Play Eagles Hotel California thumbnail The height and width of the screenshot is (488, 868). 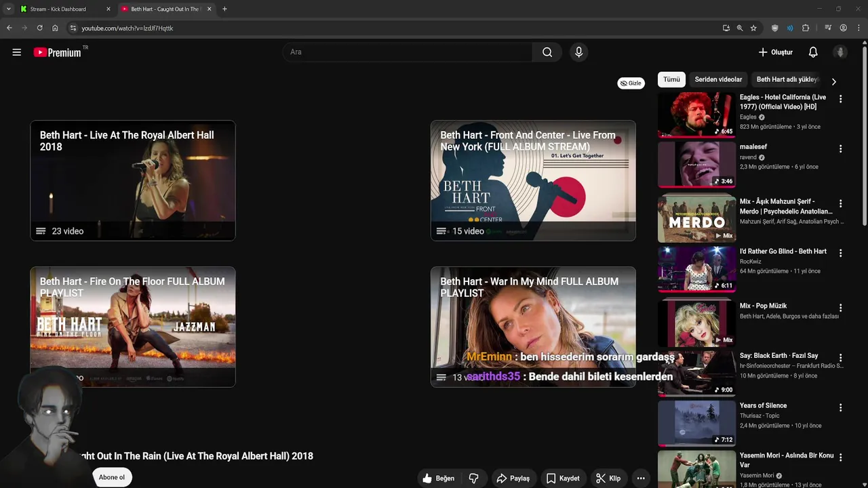(x=696, y=115)
